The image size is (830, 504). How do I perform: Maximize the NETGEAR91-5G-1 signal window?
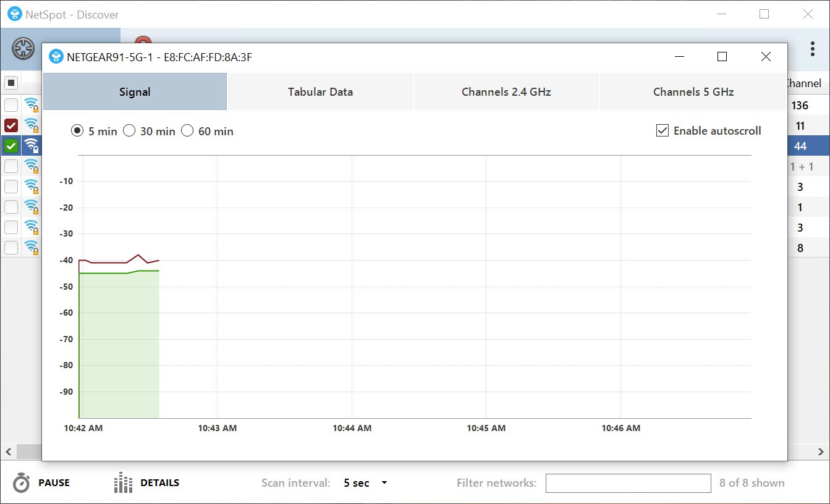(722, 57)
